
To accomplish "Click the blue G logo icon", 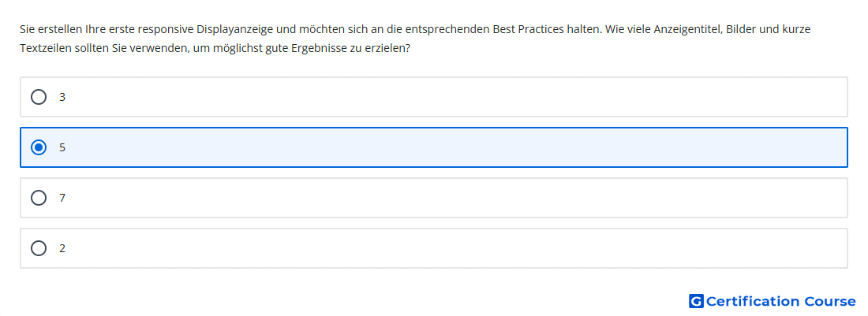I will click(x=696, y=301).
